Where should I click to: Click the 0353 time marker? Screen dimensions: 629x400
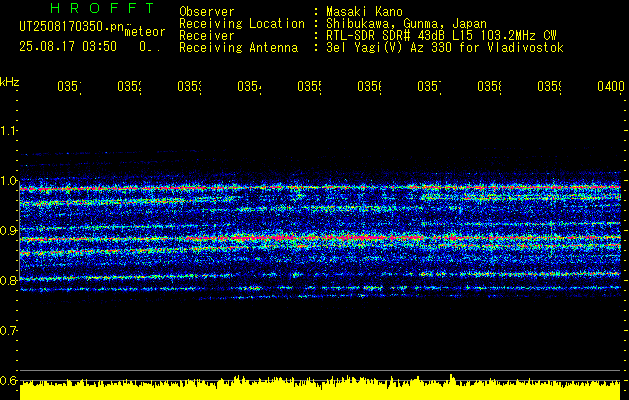tap(190, 86)
